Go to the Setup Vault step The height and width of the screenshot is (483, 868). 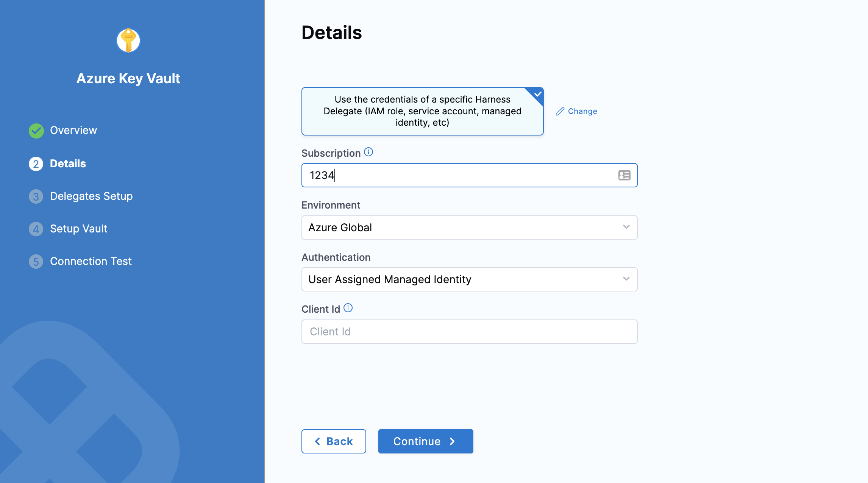[79, 229]
